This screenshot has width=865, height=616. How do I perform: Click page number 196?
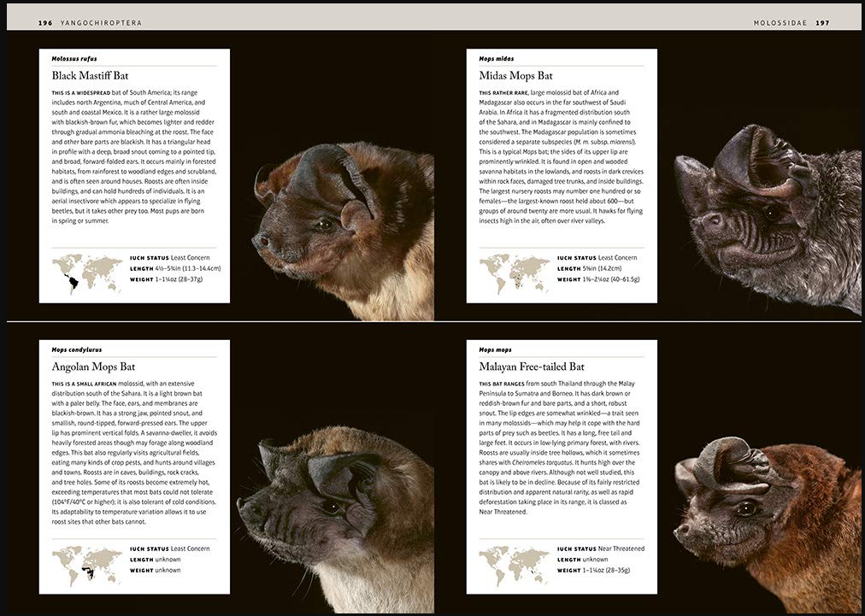(x=46, y=23)
